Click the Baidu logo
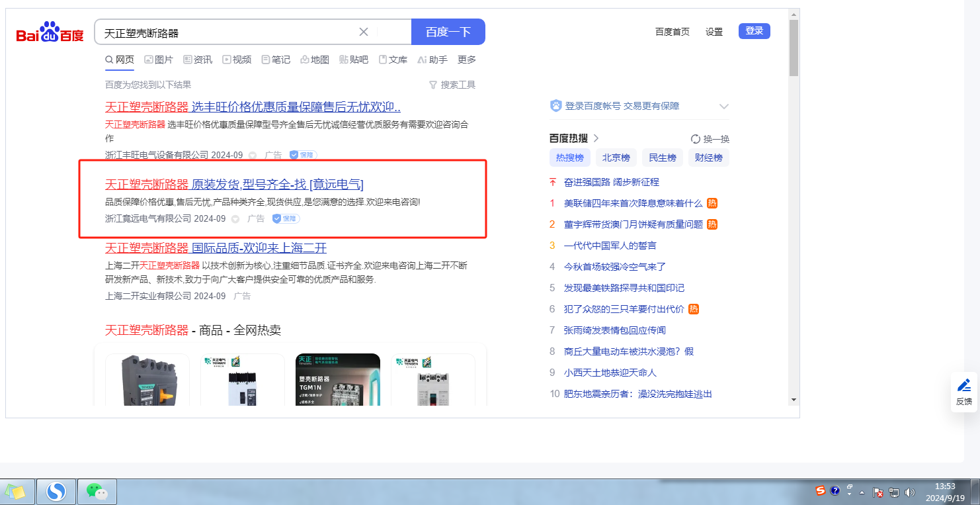 coord(50,32)
